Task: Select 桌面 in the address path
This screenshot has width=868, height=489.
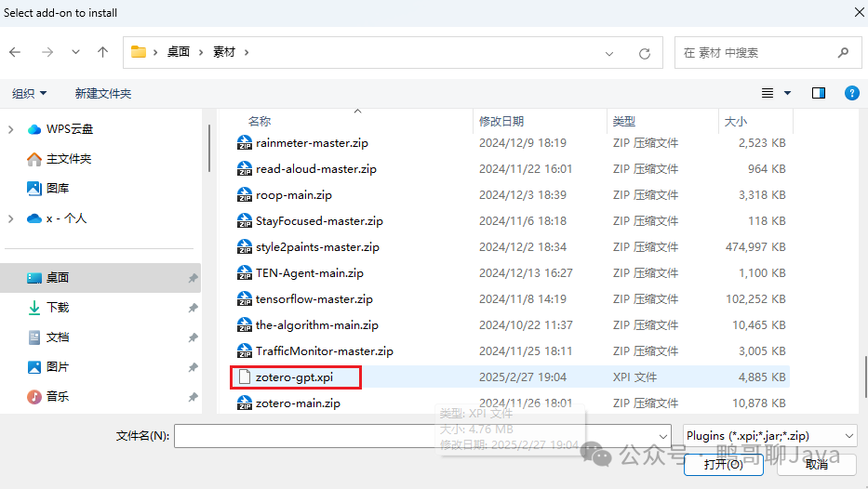Action: click(179, 52)
